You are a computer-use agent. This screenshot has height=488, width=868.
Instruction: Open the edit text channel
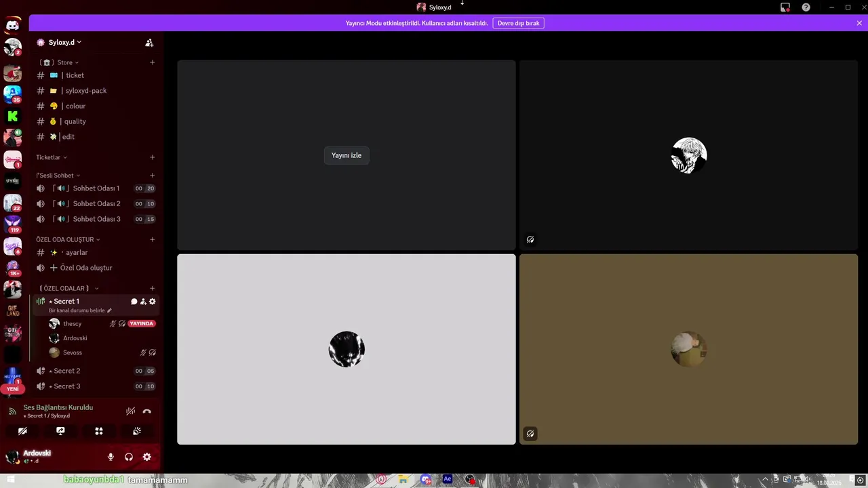click(96, 137)
